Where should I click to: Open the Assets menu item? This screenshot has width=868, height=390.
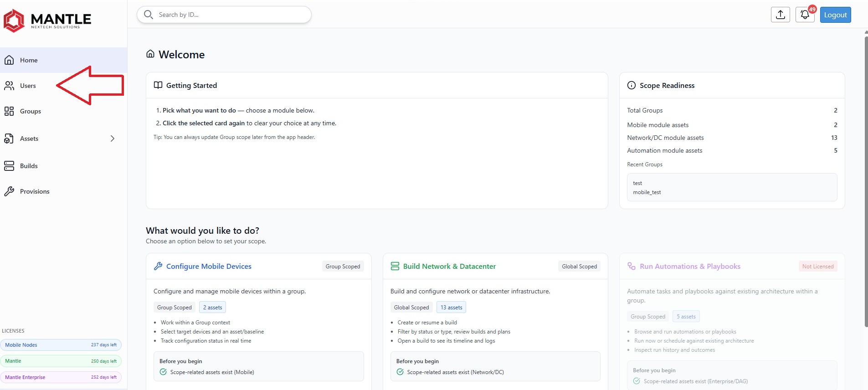coord(63,139)
